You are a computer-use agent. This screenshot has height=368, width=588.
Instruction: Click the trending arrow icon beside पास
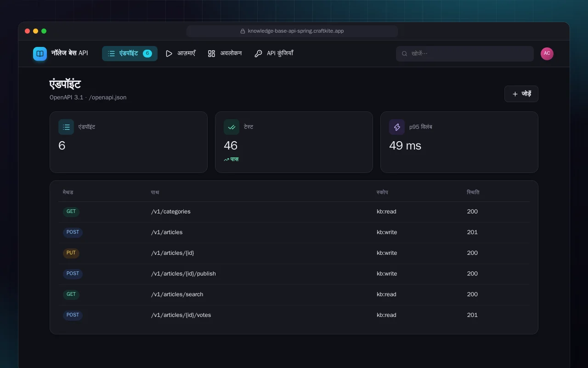click(226, 160)
